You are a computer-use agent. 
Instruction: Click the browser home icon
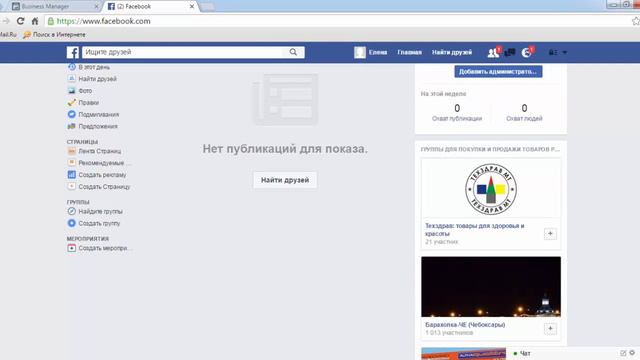pos(35,21)
